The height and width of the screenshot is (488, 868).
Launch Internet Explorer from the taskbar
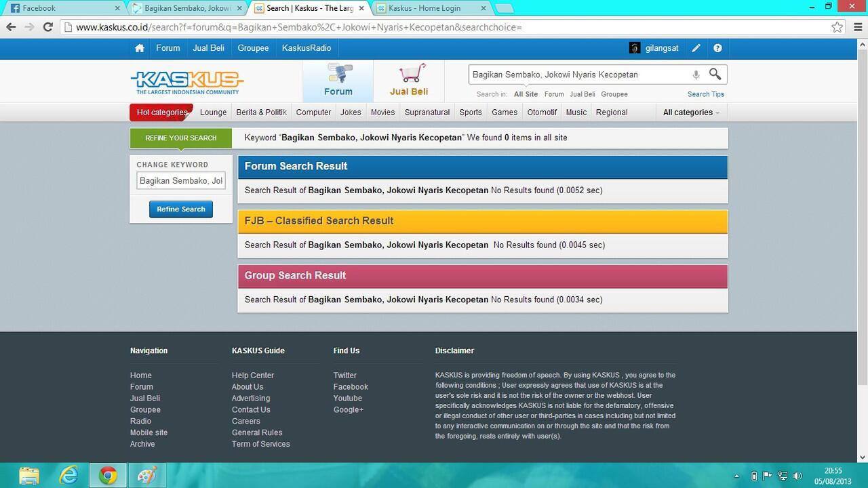tap(68, 476)
